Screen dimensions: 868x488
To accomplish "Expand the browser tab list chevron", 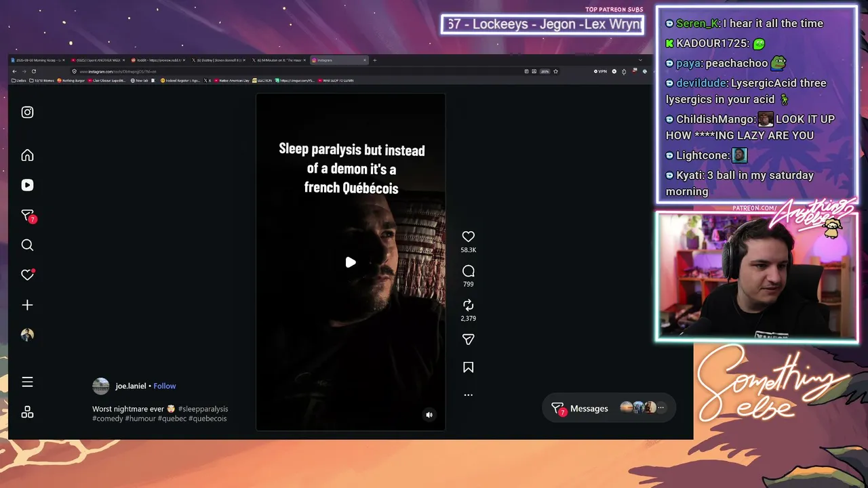I will coord(642,60).
